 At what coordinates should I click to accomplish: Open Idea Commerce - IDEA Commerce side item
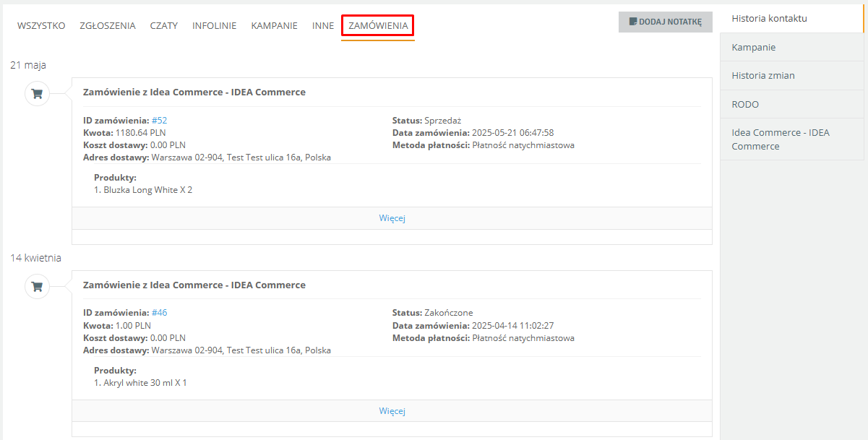coord(791,139)
